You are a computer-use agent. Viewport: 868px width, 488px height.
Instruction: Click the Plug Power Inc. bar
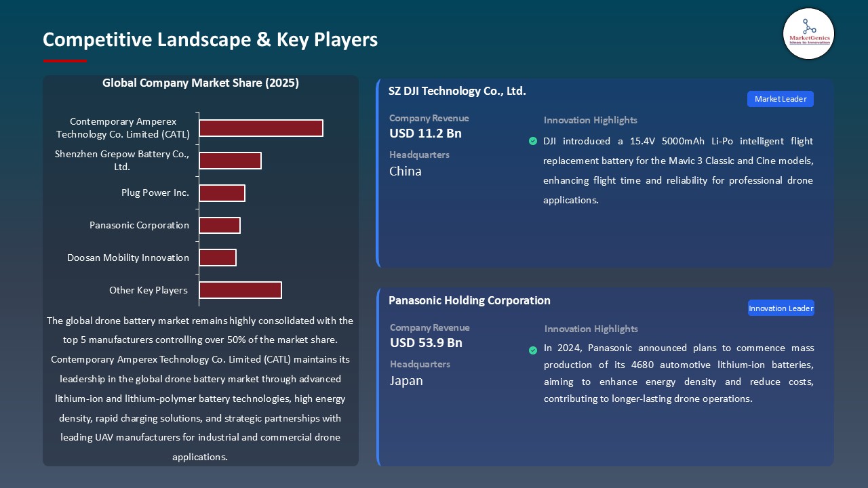[x=222, y=193]
